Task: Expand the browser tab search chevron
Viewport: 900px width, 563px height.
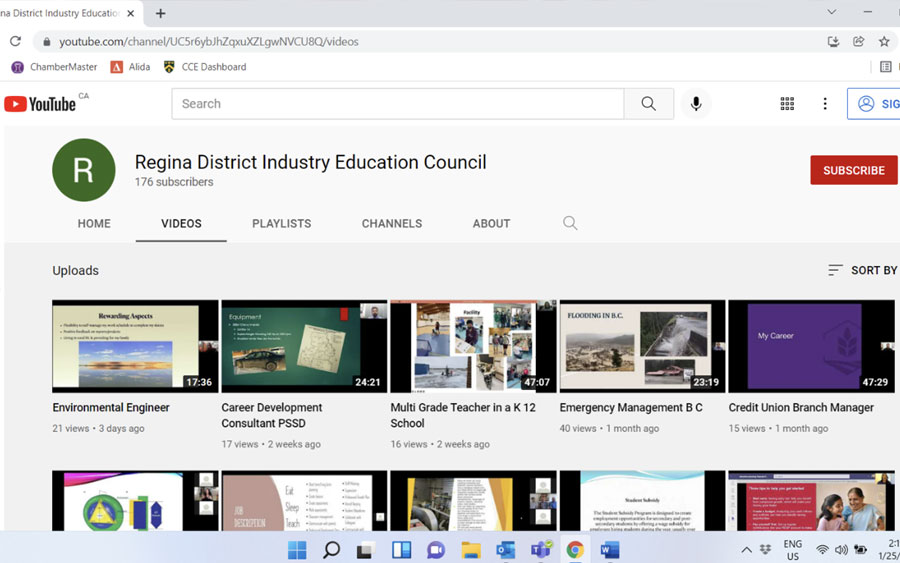Action: click(831, 12)
